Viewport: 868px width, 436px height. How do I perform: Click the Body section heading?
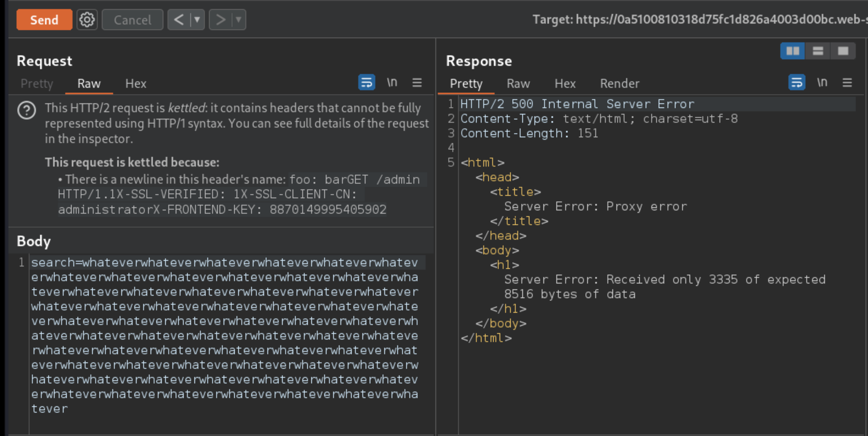coord(34,241)
